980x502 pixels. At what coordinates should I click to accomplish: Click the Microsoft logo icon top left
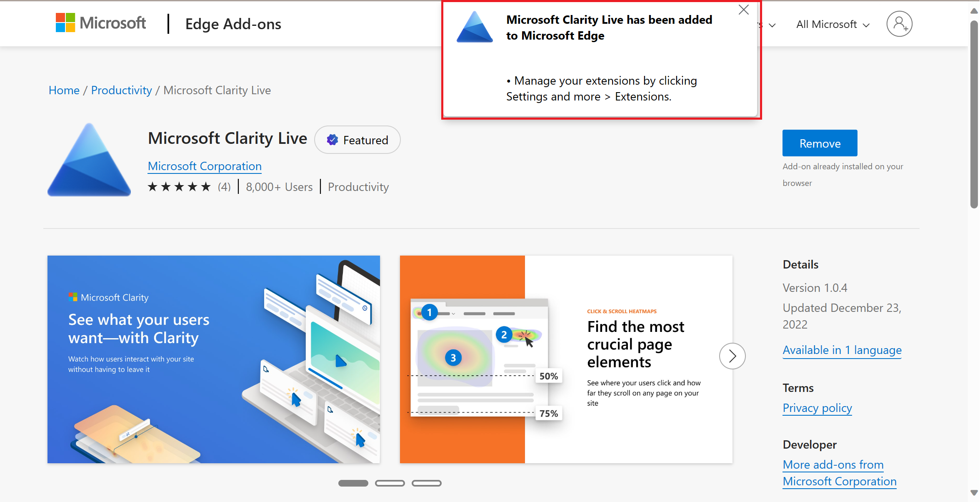coord(65,24)
